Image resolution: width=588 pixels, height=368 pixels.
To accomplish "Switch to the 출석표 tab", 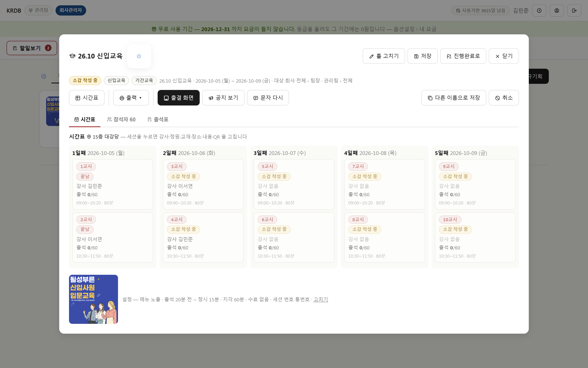I will (x=158, y=120).
